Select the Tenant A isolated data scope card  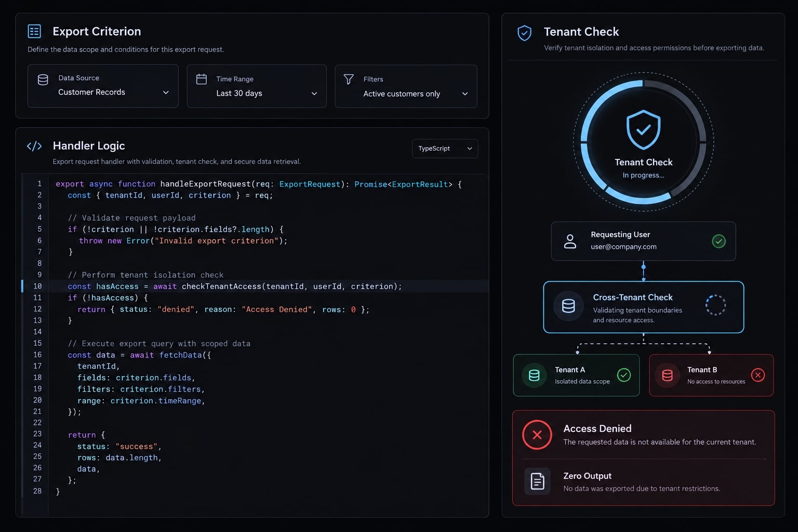coord(576,375)
